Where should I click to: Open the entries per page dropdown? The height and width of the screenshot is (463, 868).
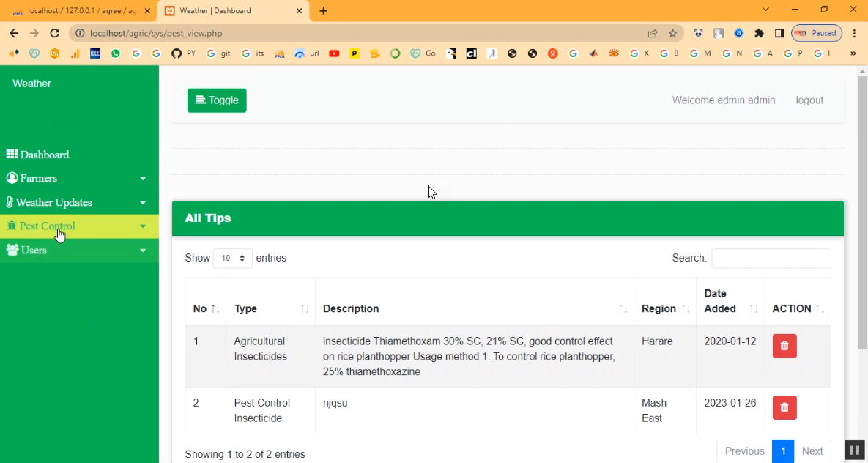[x=233, y=259]
